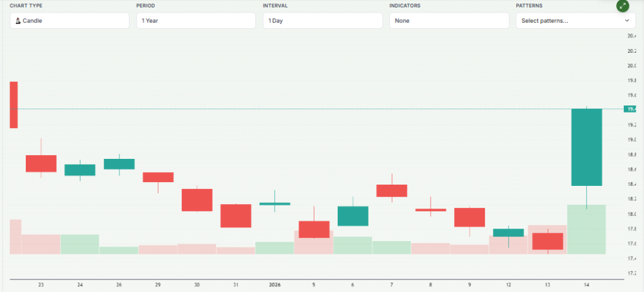Click the candlestick icon in Chart Type

point(18,21)
